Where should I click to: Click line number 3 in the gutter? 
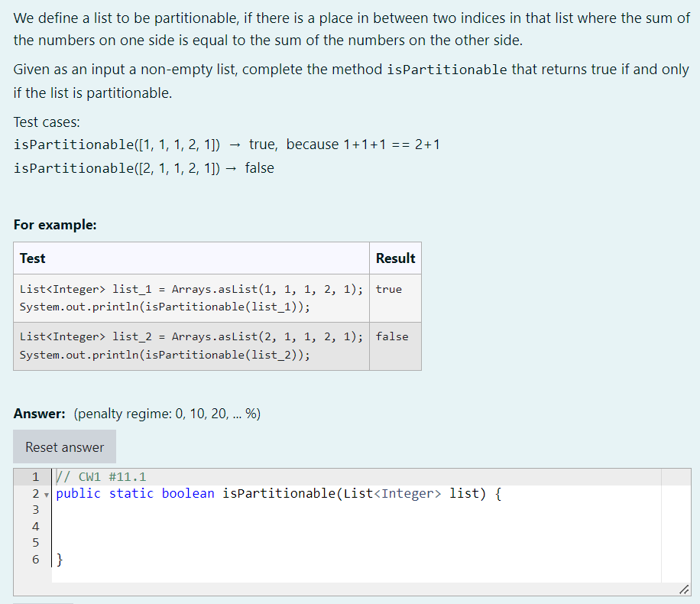click(x=35, y=510)
